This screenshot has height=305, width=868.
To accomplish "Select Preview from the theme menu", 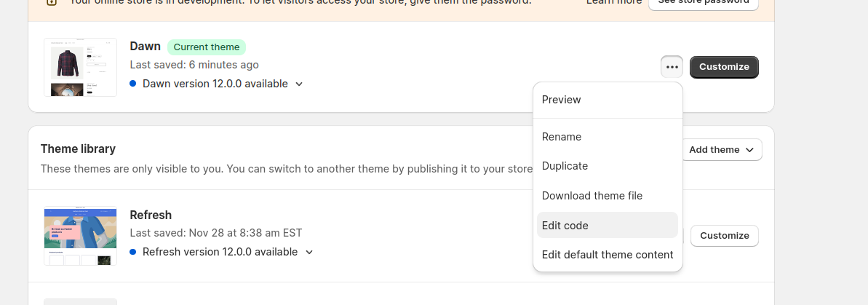I will pyautogui.click(x=608, y=100).
